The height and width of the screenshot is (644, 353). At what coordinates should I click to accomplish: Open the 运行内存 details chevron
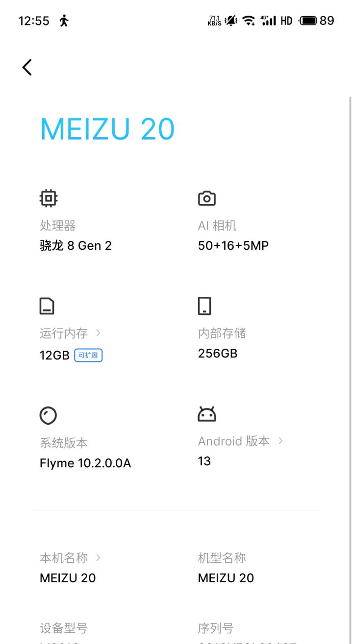point(99,333)
